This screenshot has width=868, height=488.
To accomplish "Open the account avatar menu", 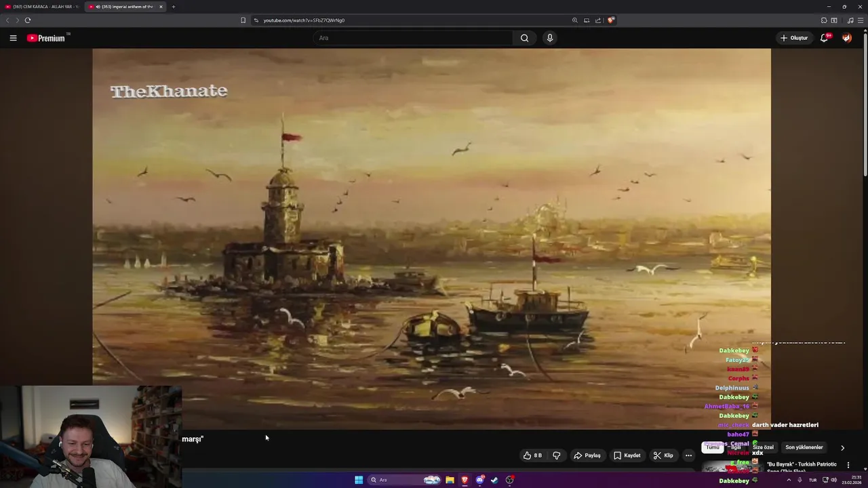I will click(x=846, y=38).
